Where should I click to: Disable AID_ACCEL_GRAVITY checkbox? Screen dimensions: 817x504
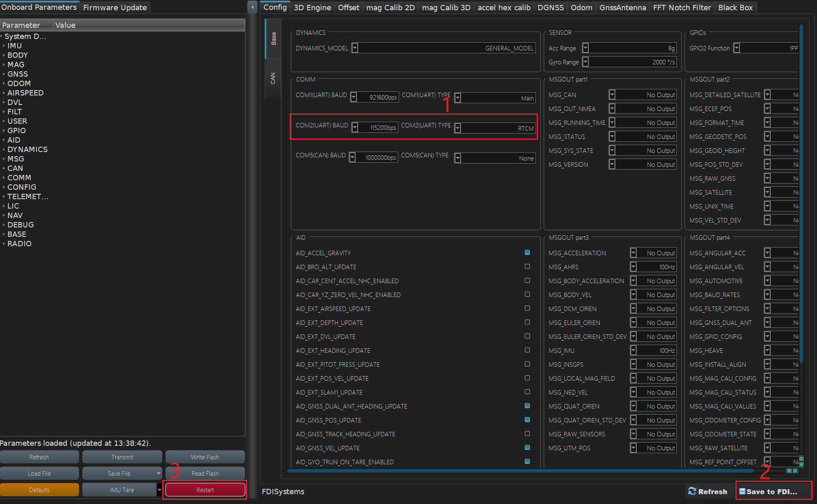tap(527, 252)
